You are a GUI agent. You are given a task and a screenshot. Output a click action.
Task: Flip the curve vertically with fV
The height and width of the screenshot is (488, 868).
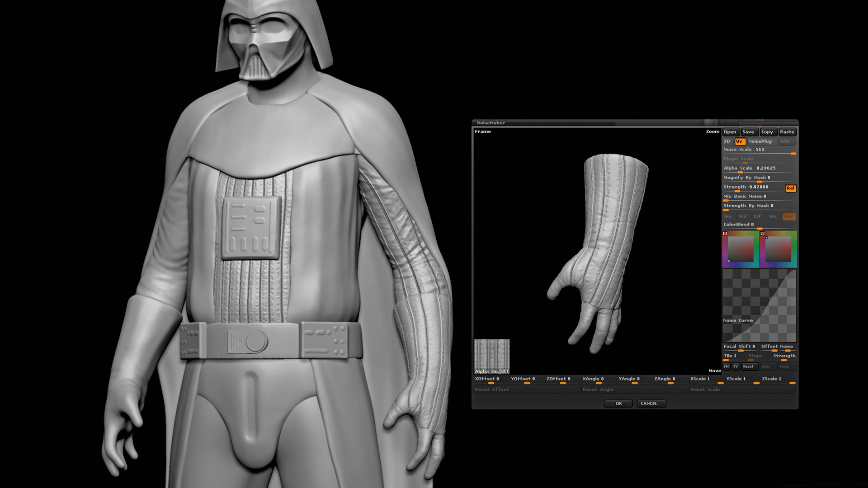[736, 366]
